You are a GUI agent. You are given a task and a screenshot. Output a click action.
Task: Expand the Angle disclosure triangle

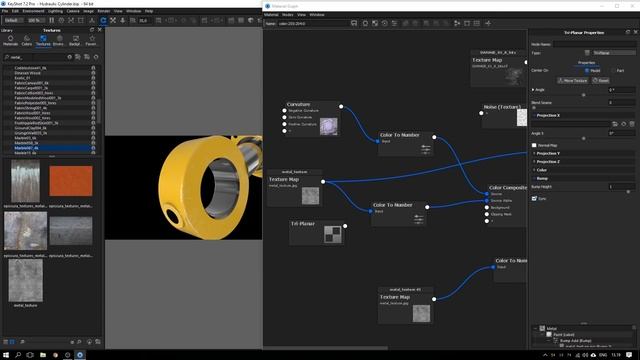[533, 90]
